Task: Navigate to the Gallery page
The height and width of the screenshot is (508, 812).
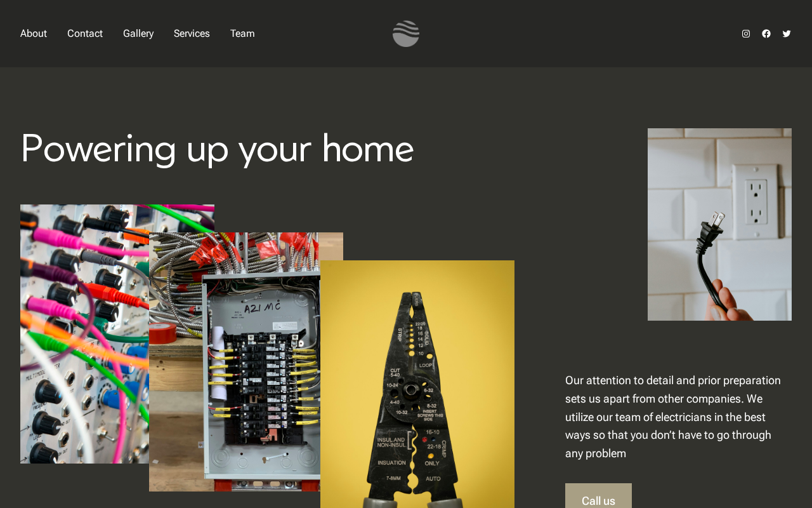Action: click(138, 34)
